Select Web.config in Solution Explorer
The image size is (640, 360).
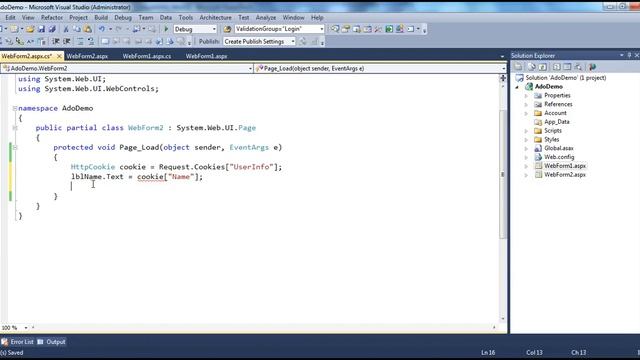point(559,157)
